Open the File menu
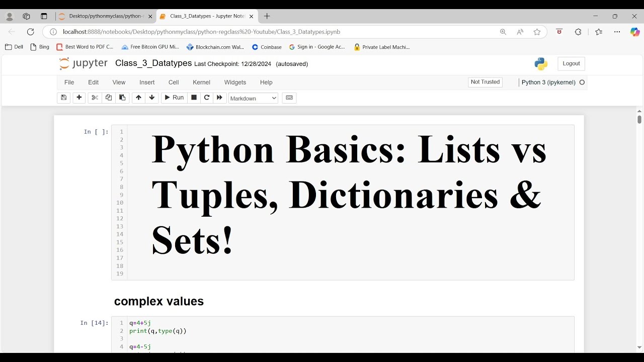644x362 pixels. coord(69,82)
